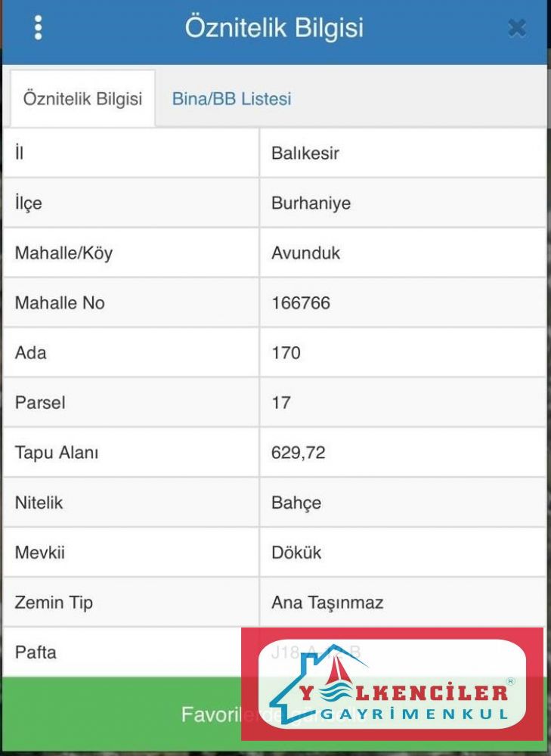This screenshot has height=756, width=551.
Task: Click the Mahalle/Köy row label
Action: click(63, 253)
